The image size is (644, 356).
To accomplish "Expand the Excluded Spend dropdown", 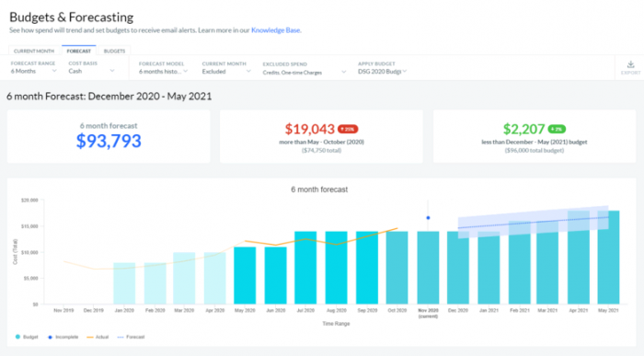I will coord(305,73).
